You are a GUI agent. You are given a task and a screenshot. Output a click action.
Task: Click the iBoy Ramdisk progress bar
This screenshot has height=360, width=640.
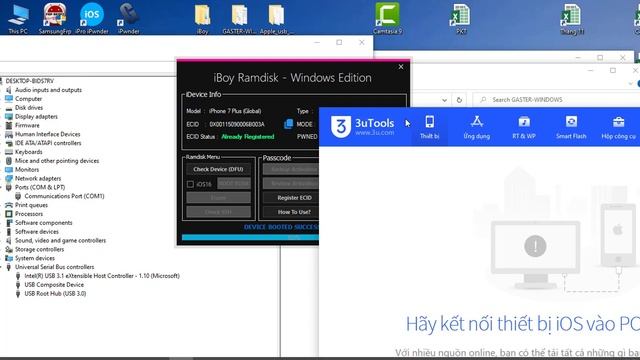(250, 237)
